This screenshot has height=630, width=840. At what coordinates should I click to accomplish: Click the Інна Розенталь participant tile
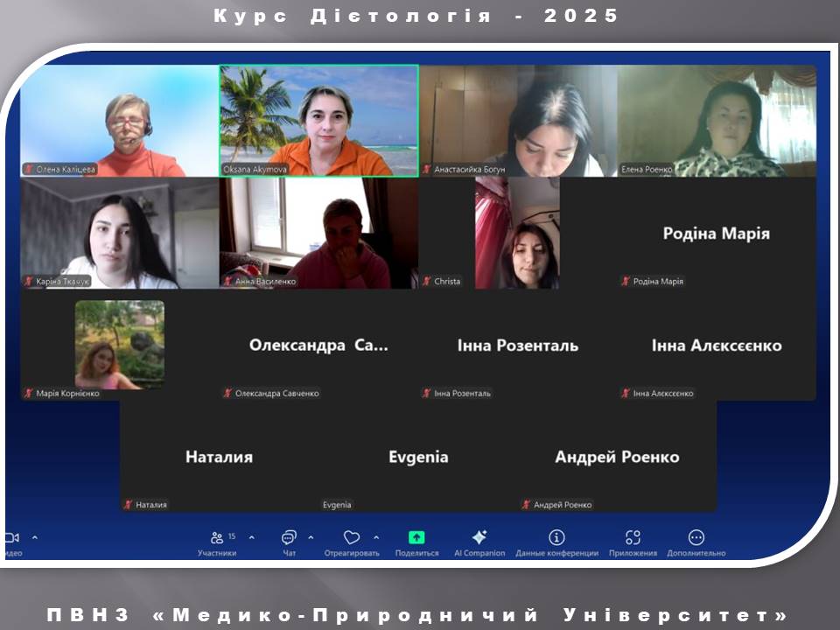518,346
